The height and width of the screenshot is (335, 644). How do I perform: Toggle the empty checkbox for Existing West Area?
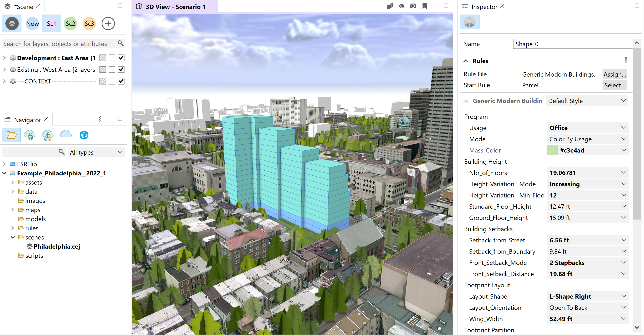(112, 70)
